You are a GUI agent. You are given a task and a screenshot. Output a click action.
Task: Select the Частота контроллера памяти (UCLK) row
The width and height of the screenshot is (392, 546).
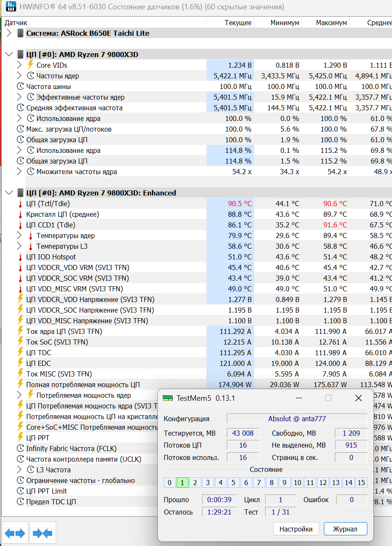coord(84,459)
